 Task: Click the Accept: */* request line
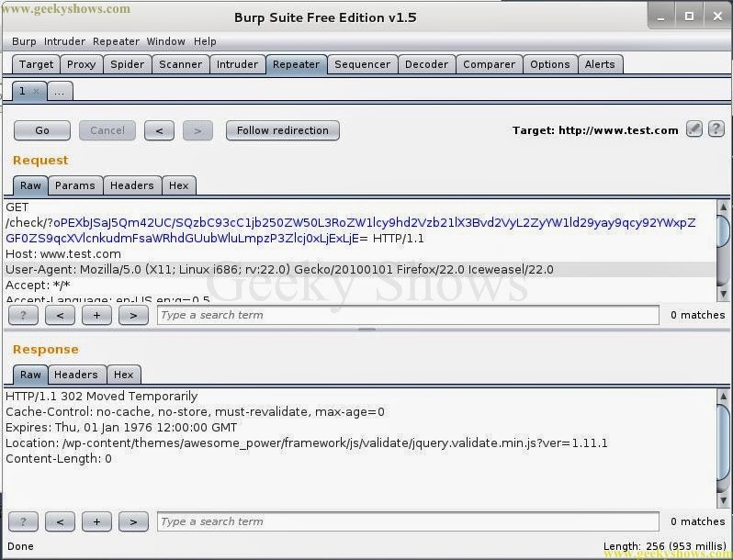pyautogui.click(x=38, y=286)
